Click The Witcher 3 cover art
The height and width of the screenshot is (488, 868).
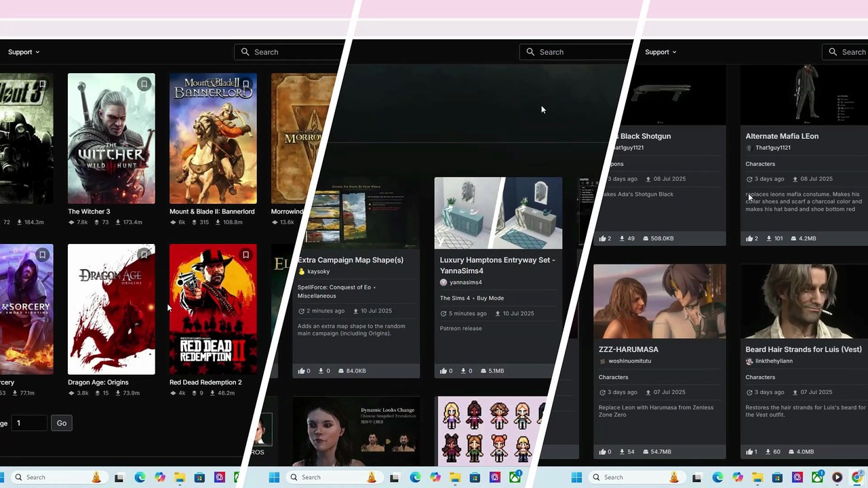pos(111,138)
